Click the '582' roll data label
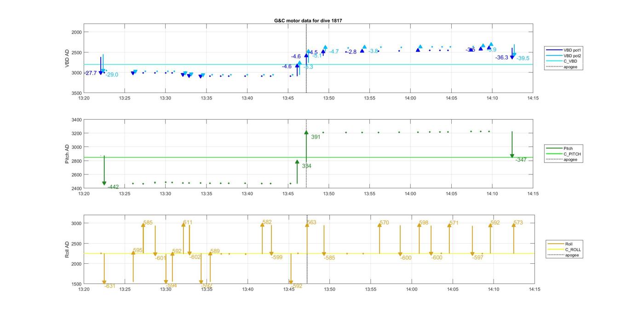 (267, 222)
